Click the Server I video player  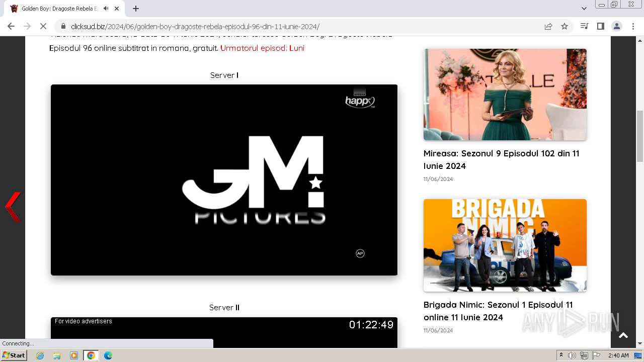coord(224,180)
